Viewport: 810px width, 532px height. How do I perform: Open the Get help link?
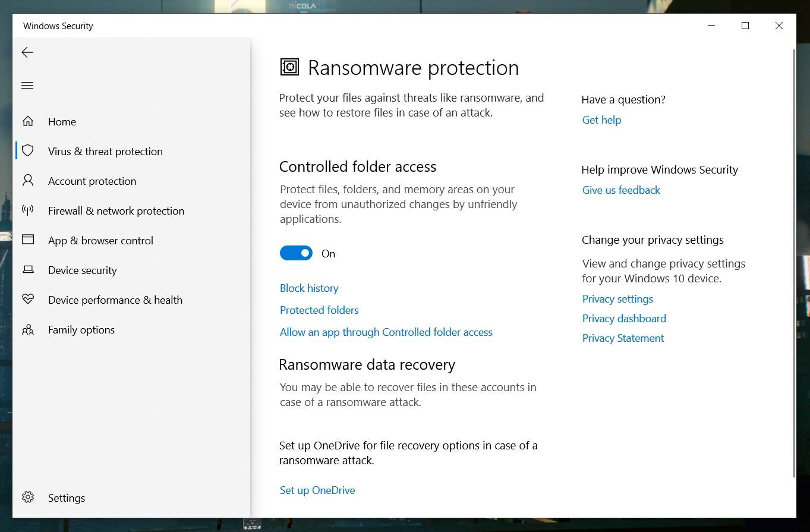point(601,120)
